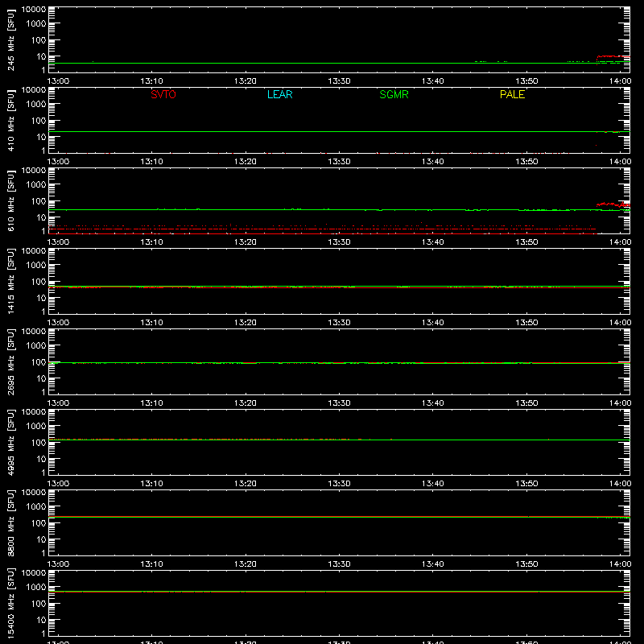Click the yellow PALE station legend label
The height and width of the screenshot is (644, 644).
512,94
